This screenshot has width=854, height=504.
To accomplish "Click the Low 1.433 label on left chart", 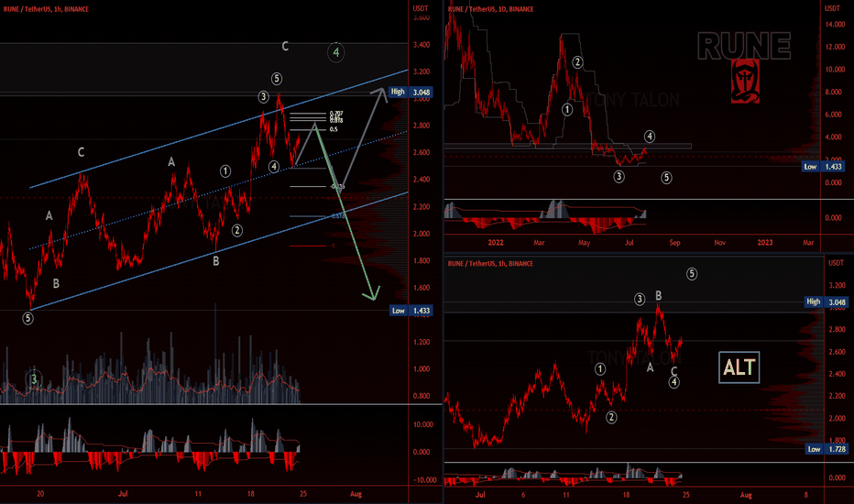I will click(411, 311).
